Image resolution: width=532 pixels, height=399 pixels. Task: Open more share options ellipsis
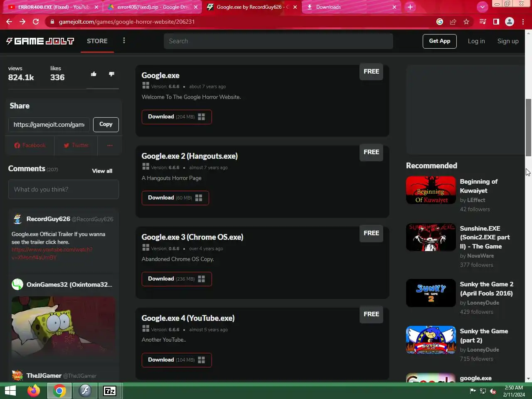[110, 145]
